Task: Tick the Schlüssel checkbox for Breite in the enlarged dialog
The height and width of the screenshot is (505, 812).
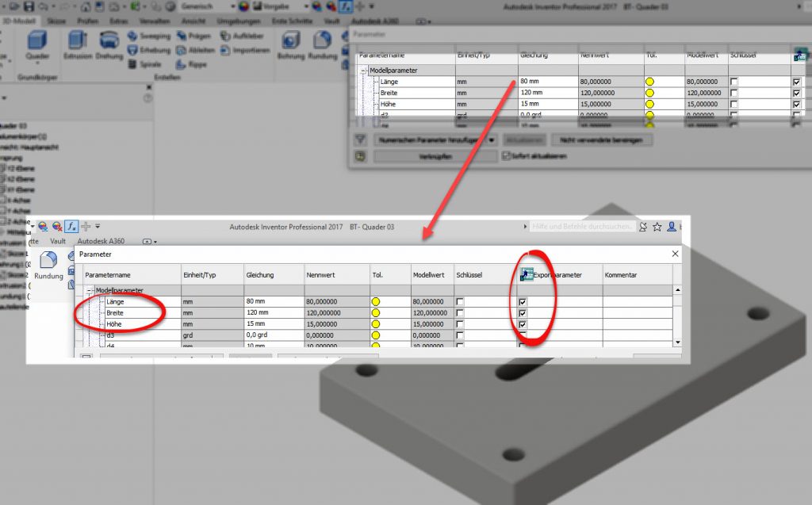Action: coord(460,313)
